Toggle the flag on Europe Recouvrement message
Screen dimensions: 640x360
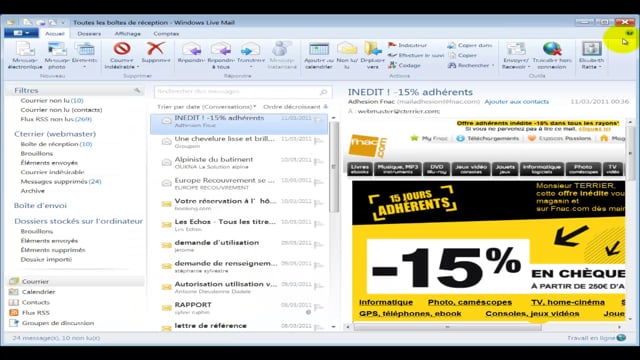pyautogui.click(x=318, y=182)
